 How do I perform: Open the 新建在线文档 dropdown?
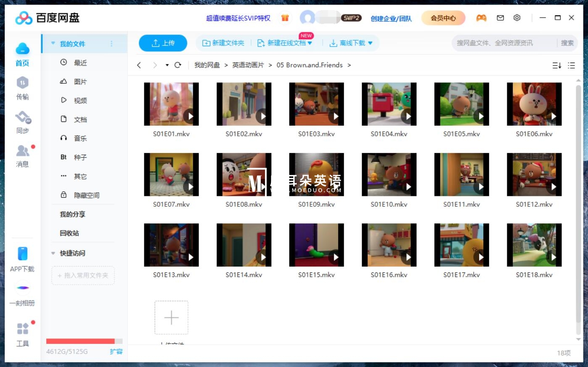click(310, 42)
